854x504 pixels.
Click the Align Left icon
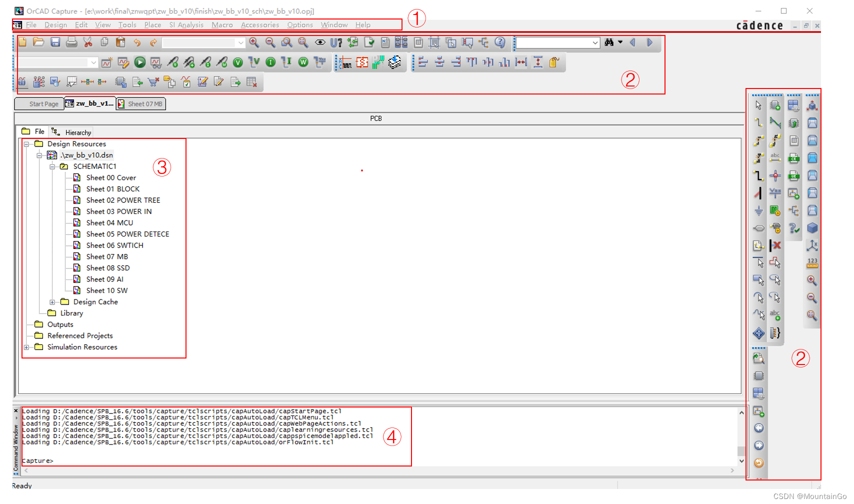[x=423, y=62]
